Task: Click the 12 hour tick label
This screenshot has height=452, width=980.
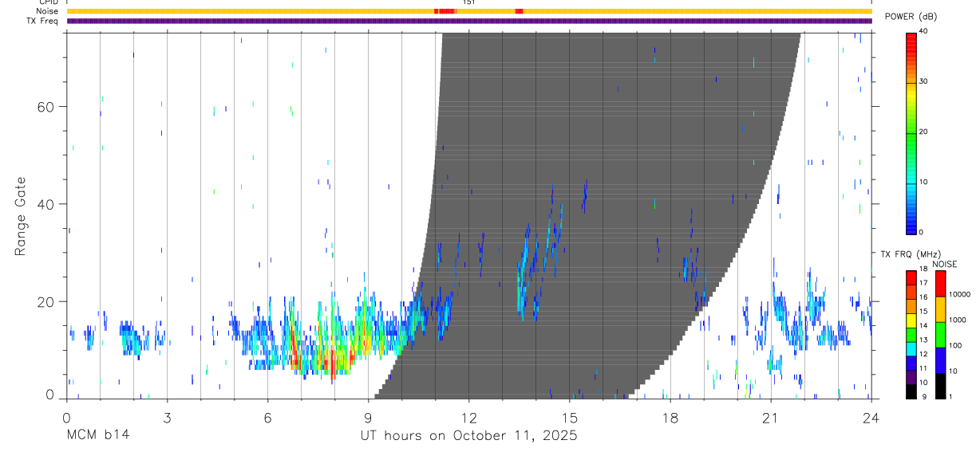Action: [x=469, y=418]
